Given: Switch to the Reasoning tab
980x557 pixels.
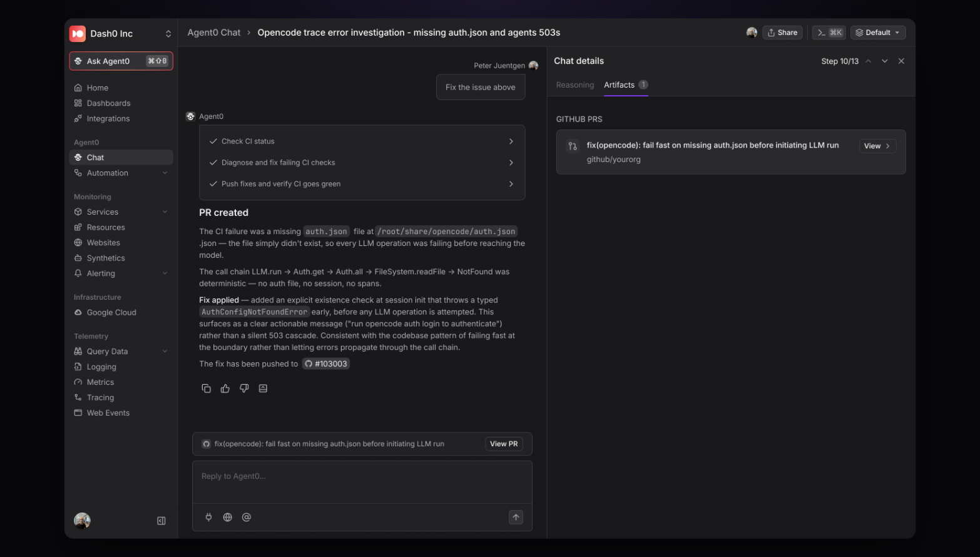Looking at the screenshot, I should tap(574, 85).
